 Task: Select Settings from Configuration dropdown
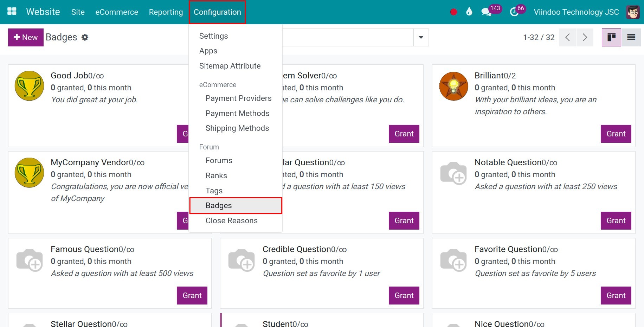(x=236, y=36)
